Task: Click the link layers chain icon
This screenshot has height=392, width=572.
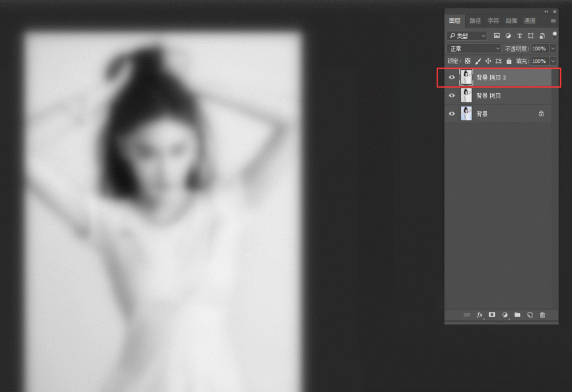Action: 467,315
